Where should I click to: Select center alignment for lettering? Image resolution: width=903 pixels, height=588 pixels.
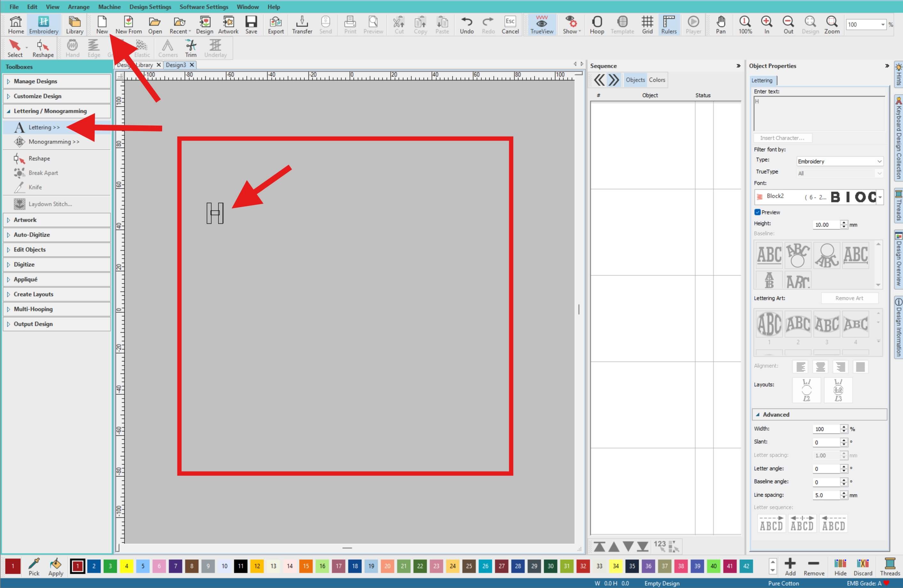820,367
